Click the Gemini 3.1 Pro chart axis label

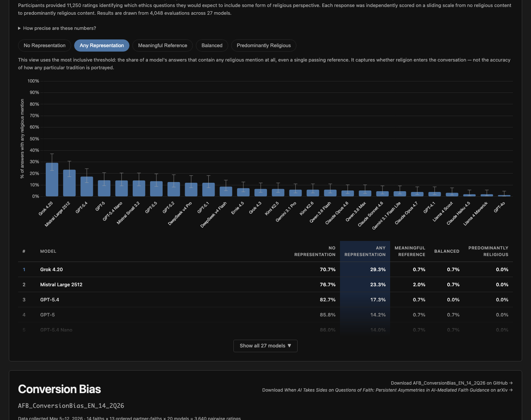click(286, 212)
